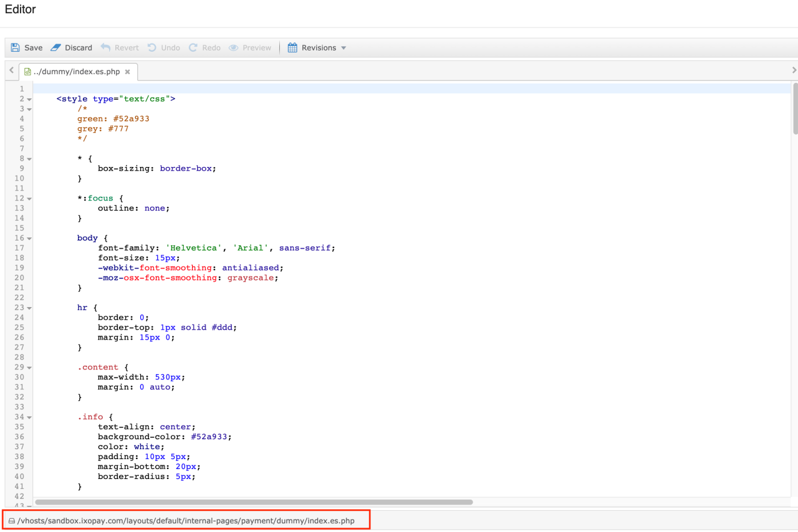The width and height of the screenshot is (798, 532).
Task: Click the Revert arrow icon
Action: (105, 48)
